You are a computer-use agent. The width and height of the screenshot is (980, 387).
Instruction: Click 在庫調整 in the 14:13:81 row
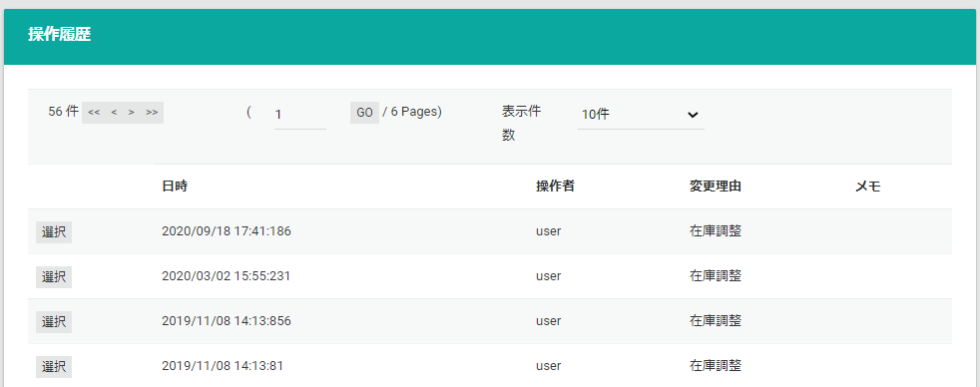(716, 366)
